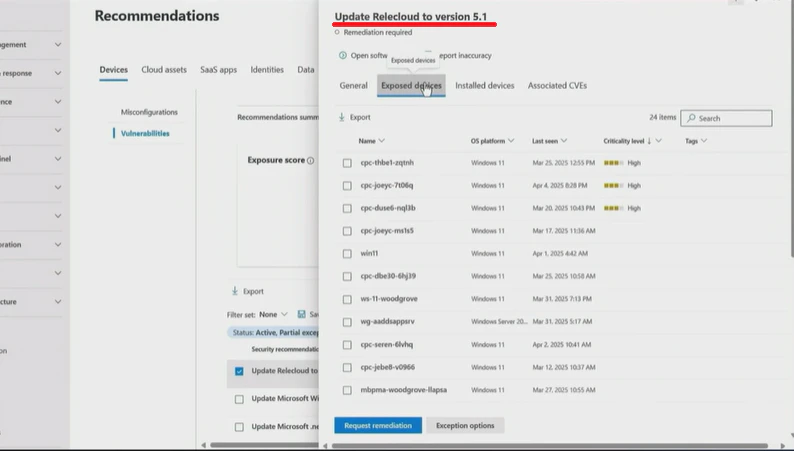The image size is (794, 451).
Task: Check ws-11-woodgrove device
Action: point(347,299)
